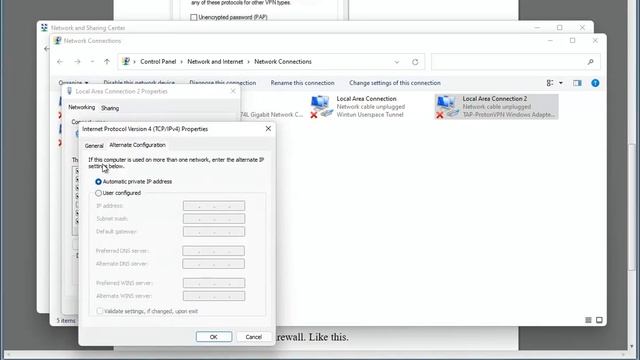Click the Preferred DNS server field
The height and width of the screenshot is (360, 640).
[213, 251]
